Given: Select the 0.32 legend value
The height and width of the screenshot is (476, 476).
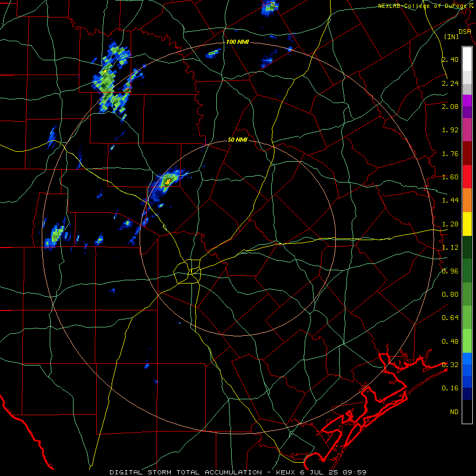Looking at the screenshot, I should tap(450, 365).
